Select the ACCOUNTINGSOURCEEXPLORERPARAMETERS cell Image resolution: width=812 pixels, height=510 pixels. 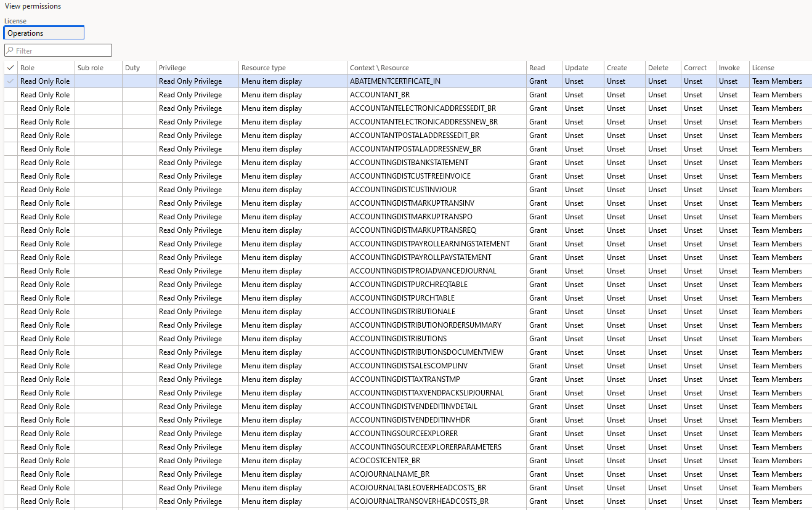[x=437, y=447]
